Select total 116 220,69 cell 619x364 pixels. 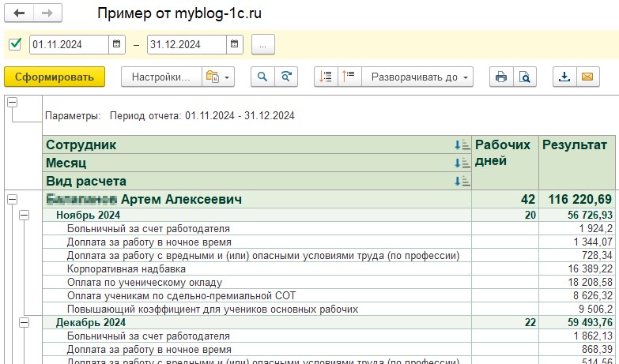(577, 199)
